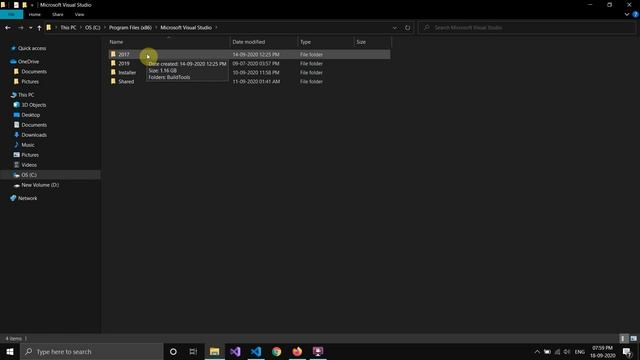Select the 2017 folder icon
Viewport: 640px width, 360px height.
(x=113, y=54)
